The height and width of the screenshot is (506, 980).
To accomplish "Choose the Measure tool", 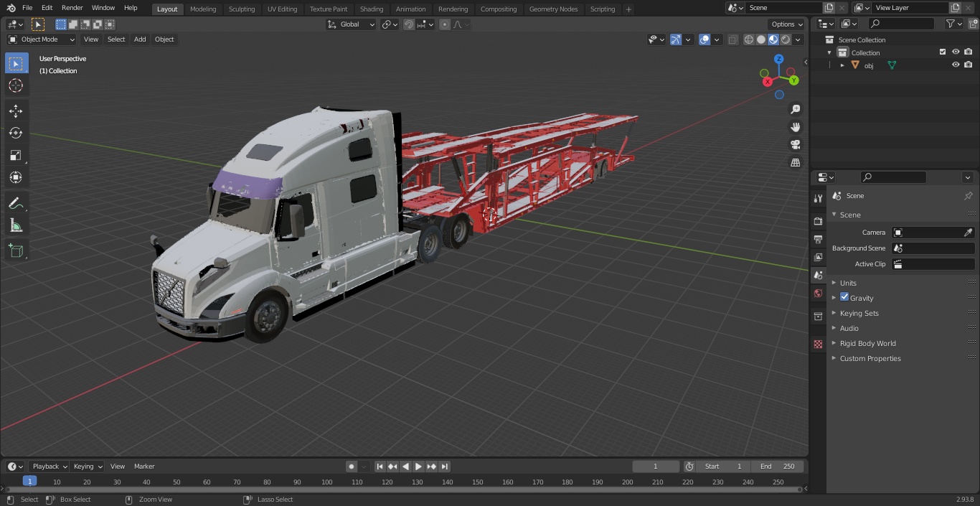I will (16, 226).
